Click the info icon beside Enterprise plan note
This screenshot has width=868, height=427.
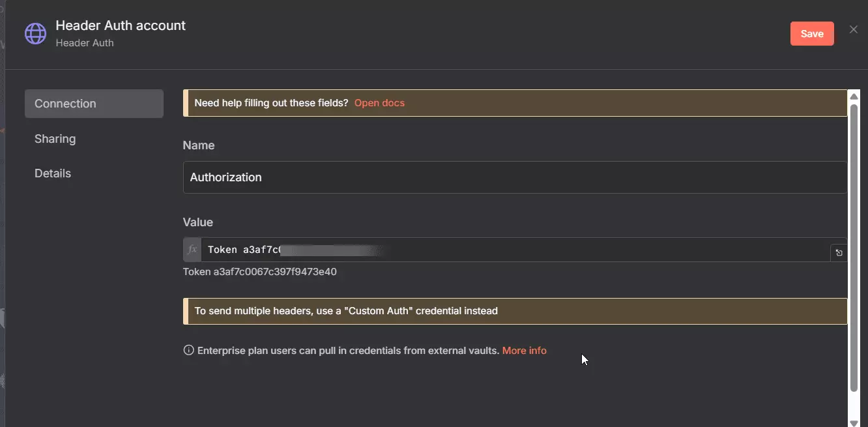coord(189,351)
